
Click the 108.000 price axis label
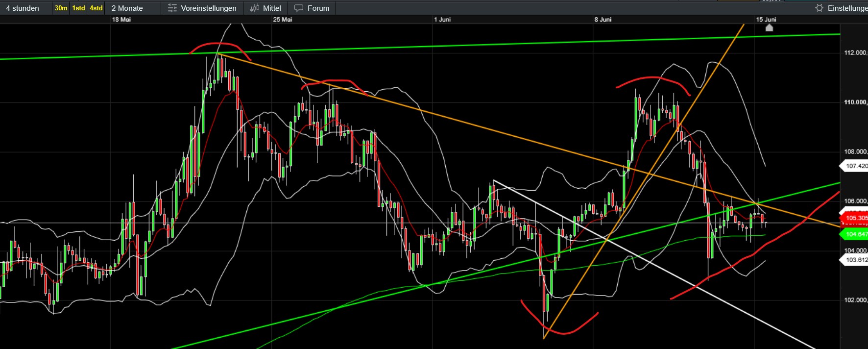point(855,152)
